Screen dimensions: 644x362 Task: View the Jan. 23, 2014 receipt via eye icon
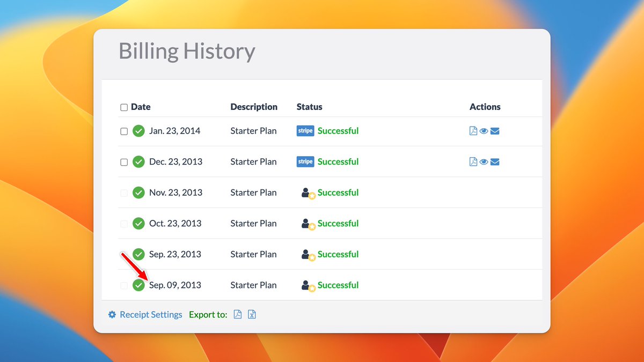click(x=484, y=131)
